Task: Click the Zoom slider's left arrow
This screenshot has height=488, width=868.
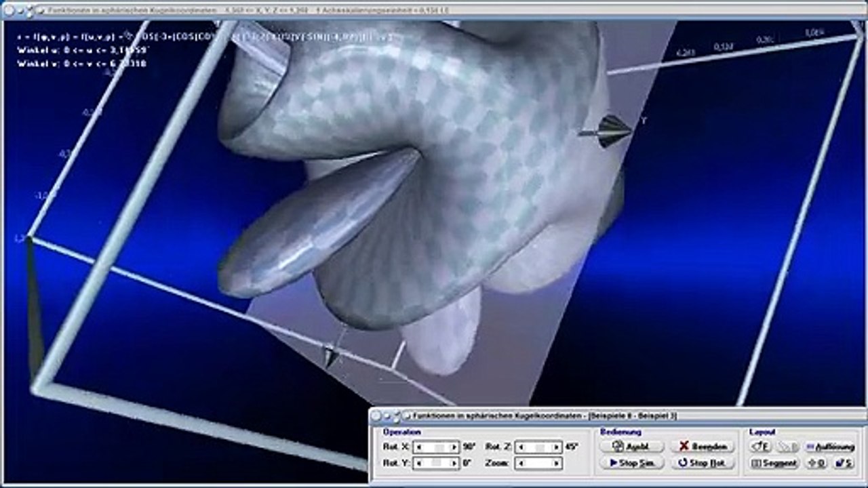Action: [520, 464]
